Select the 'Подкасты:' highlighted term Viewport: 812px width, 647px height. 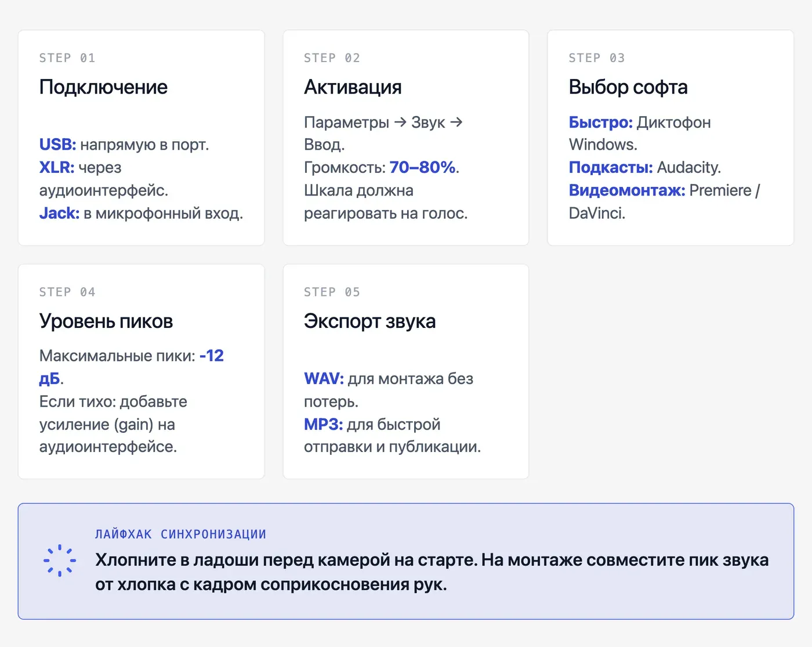coord(611,168)
